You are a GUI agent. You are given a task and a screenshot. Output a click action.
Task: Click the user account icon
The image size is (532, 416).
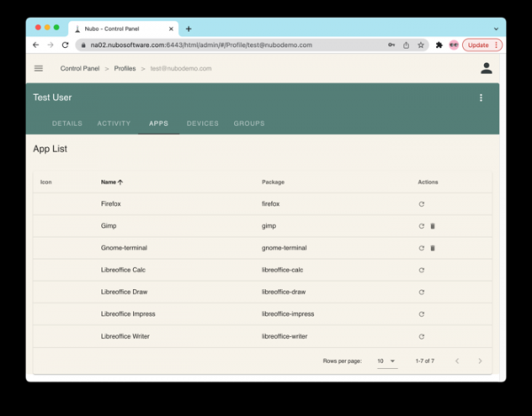[x=486, y=68]
